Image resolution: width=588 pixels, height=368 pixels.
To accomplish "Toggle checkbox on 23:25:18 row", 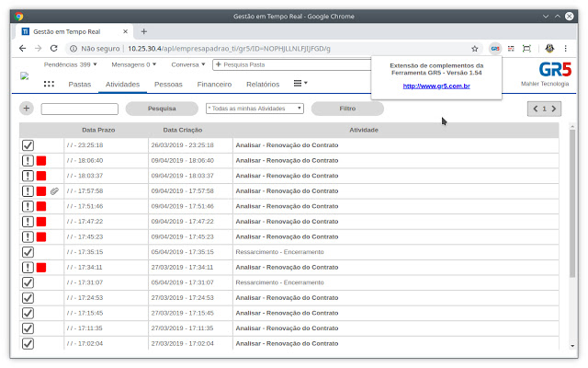I will [x=28, y=145].
